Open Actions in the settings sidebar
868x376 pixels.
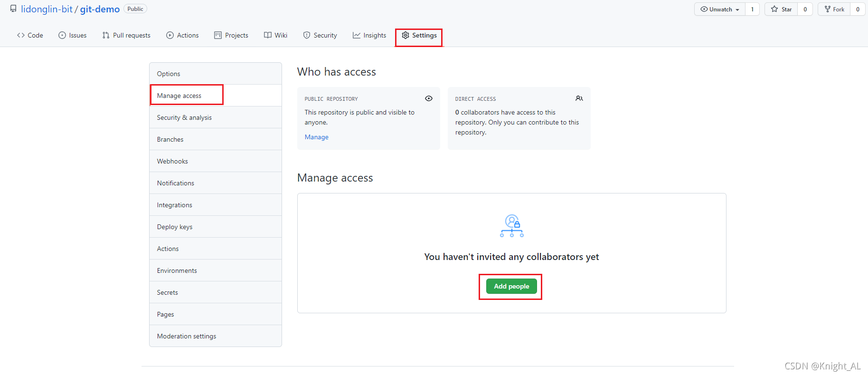click(216, 249)
